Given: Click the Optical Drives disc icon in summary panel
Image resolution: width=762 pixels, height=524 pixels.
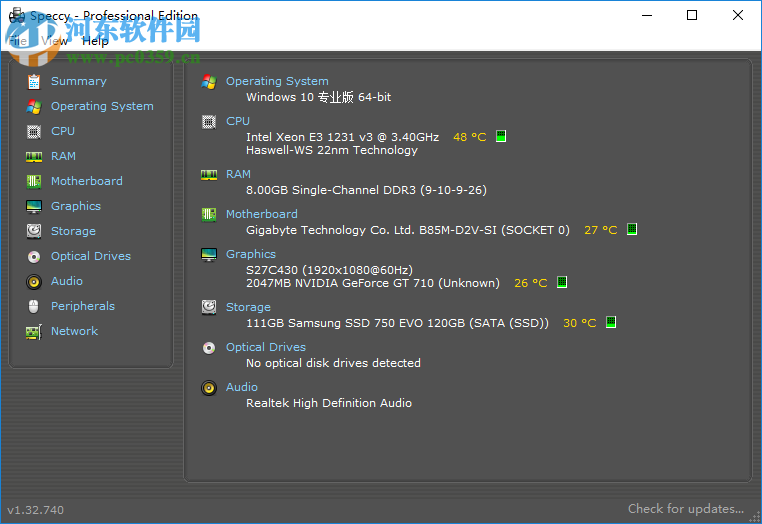Looking at the screenshot, I should coord(209,348).
